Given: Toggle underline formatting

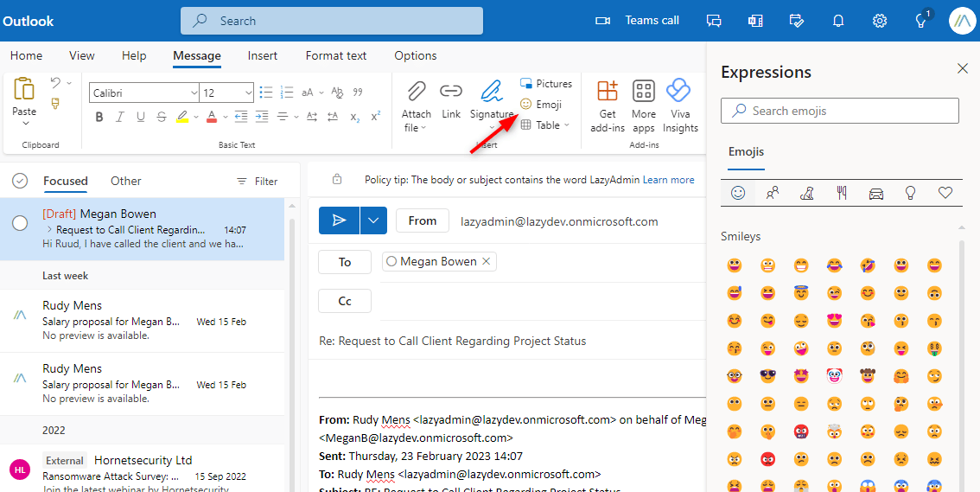Looking at the screenshot, I should (x=141, y=116).
